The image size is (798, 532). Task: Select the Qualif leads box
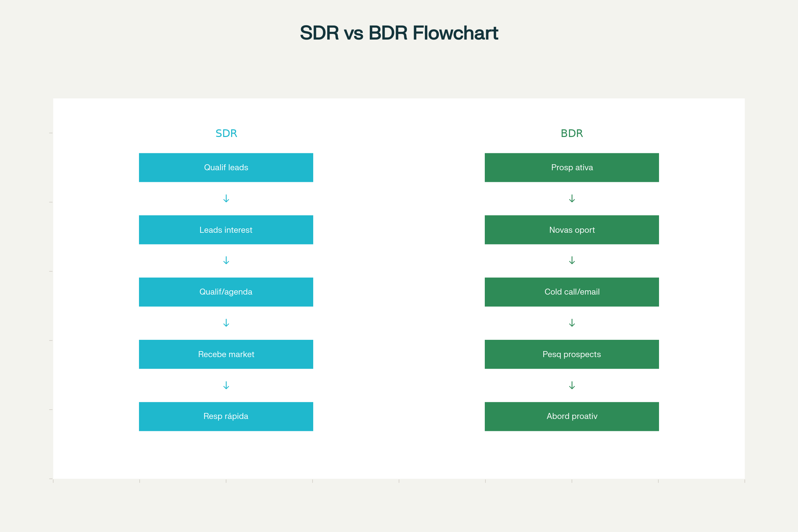pyautogui.click(x=226, y=168)
